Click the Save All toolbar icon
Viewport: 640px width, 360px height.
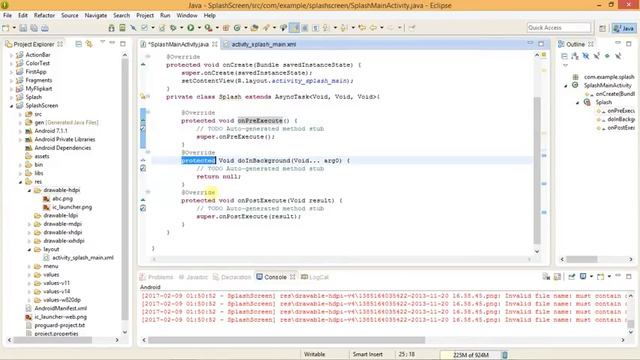[34, 28]
